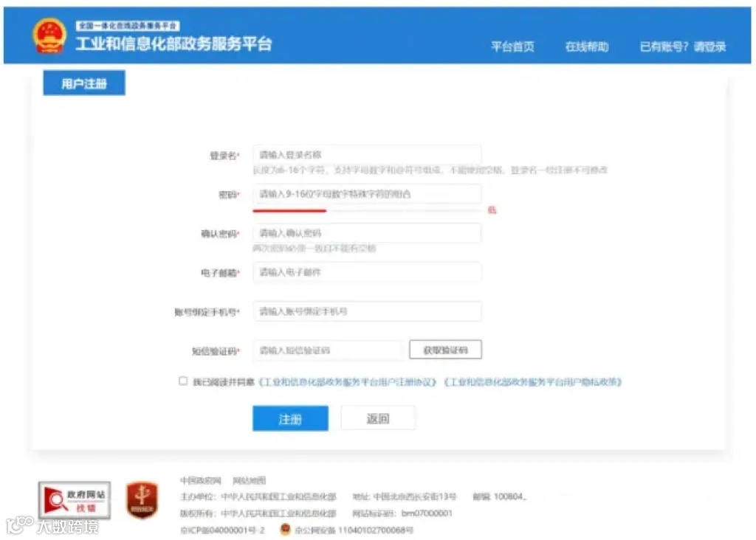
Task: Open the 中国政府网 footer link
Action: [x=201, y=480]
